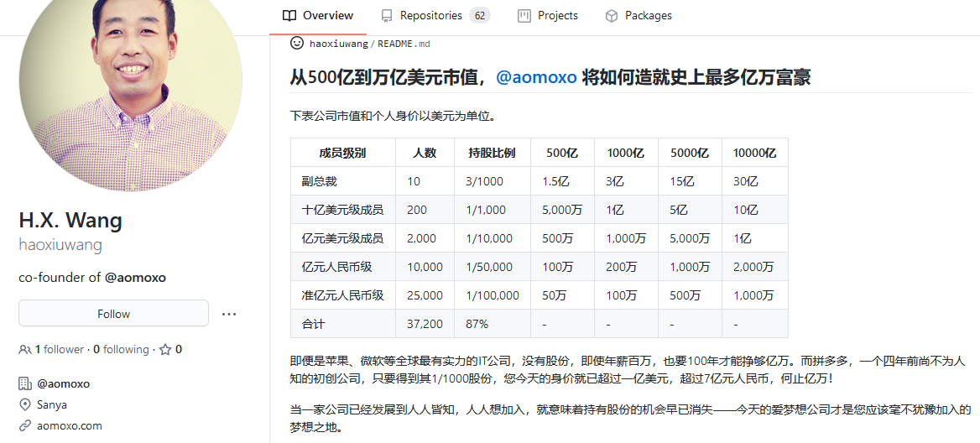Click the 合计 row label
This screenshot has height=443, width=980.
pos(313,325)
